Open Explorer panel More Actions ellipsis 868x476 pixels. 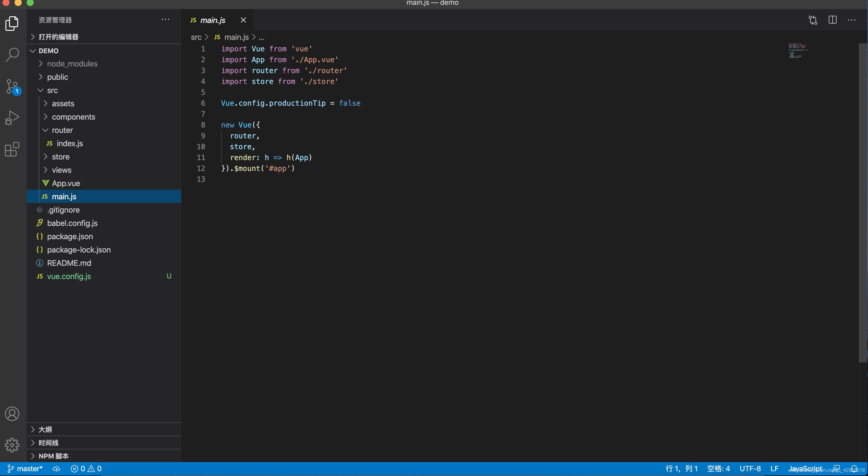pos(166,20)
